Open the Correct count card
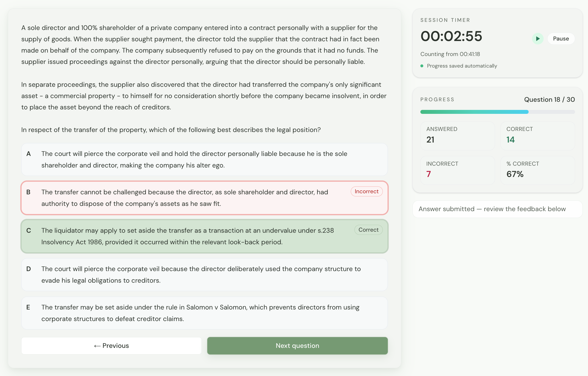The image size is (588, 376). click(x=538, y=136)
